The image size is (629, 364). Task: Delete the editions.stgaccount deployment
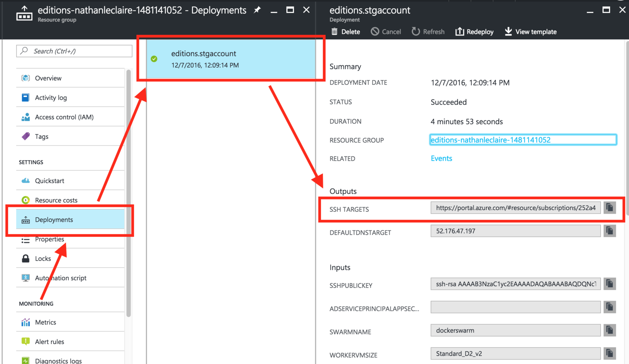point(346,32)
